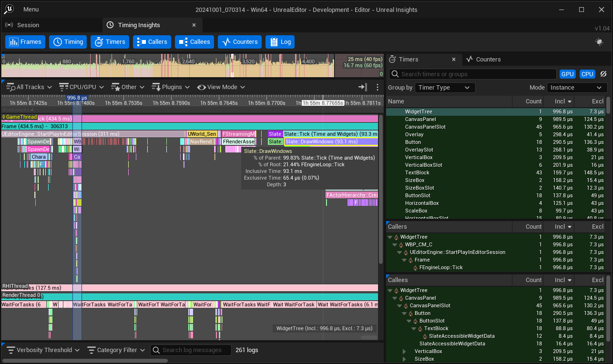The image size is (613, 364).
Task: Click the log panel horizontal scrollbar
Action: tap(84, 361)
